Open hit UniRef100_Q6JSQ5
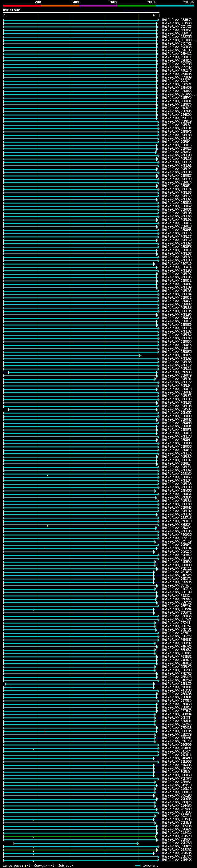 click(176, 853)
